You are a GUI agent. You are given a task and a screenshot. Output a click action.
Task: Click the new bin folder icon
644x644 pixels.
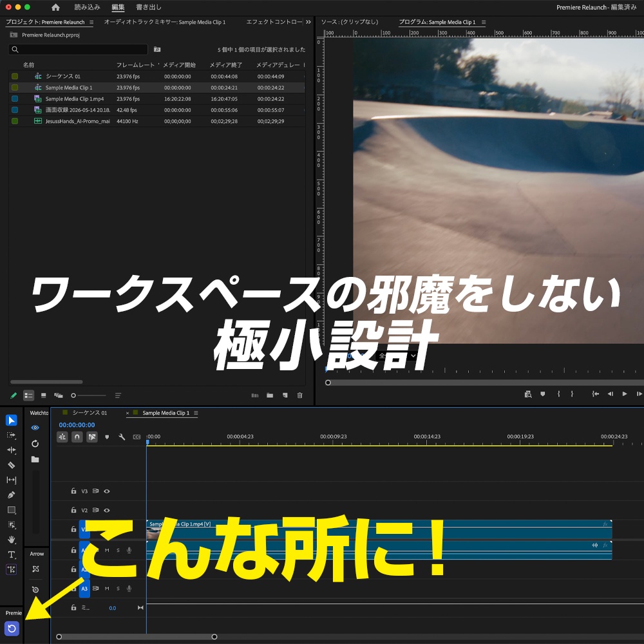[x=270, y=395]
